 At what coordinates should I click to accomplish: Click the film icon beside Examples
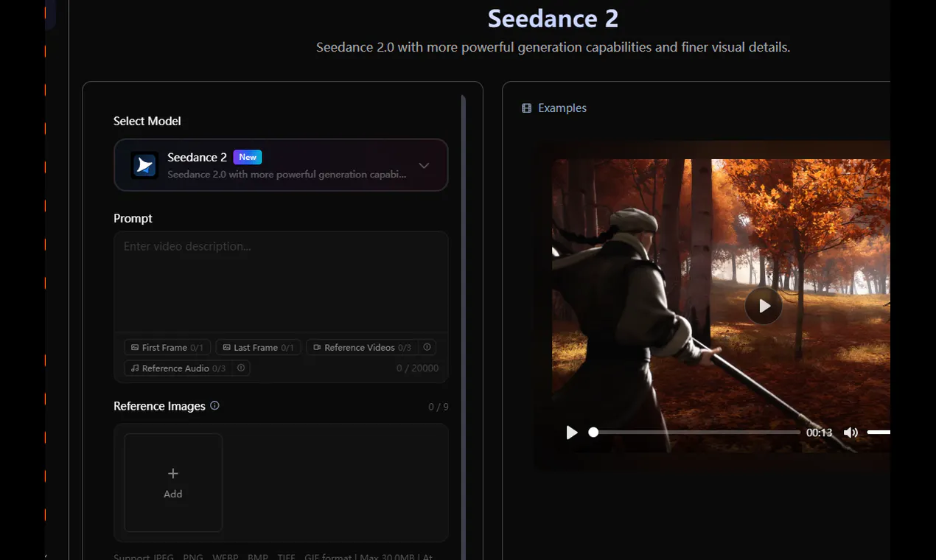coord(526,108)
